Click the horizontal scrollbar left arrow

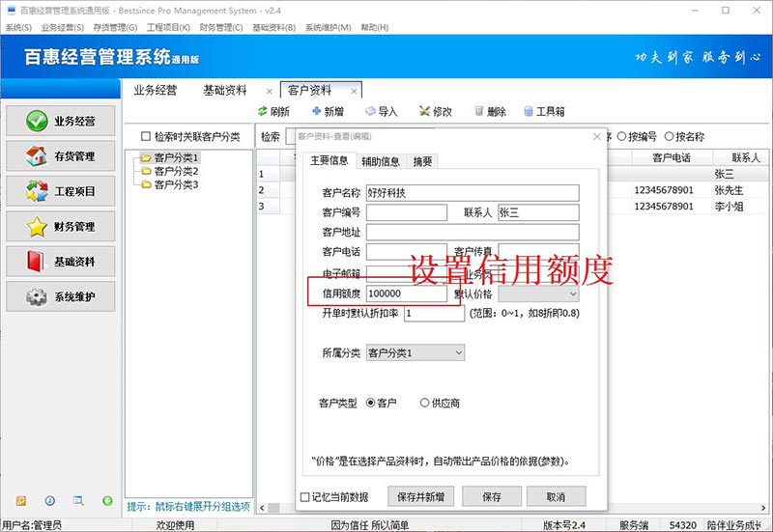(x=262, y=508)
